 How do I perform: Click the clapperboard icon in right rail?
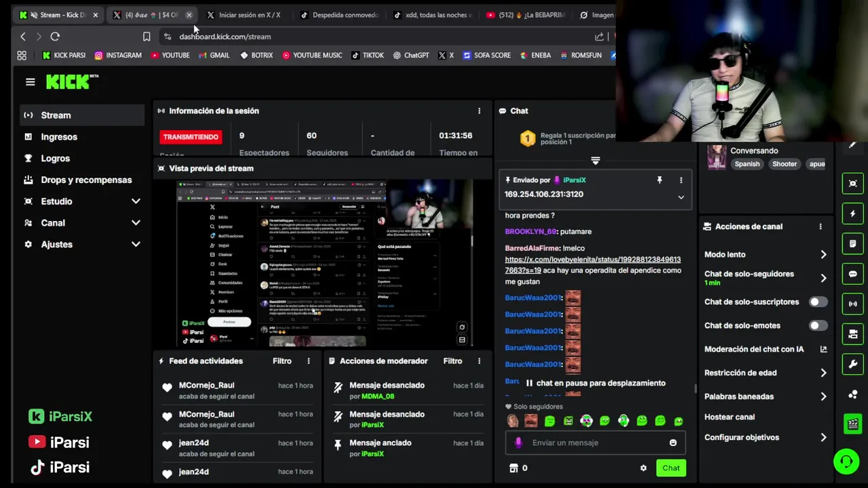click(x=853, y=424)
